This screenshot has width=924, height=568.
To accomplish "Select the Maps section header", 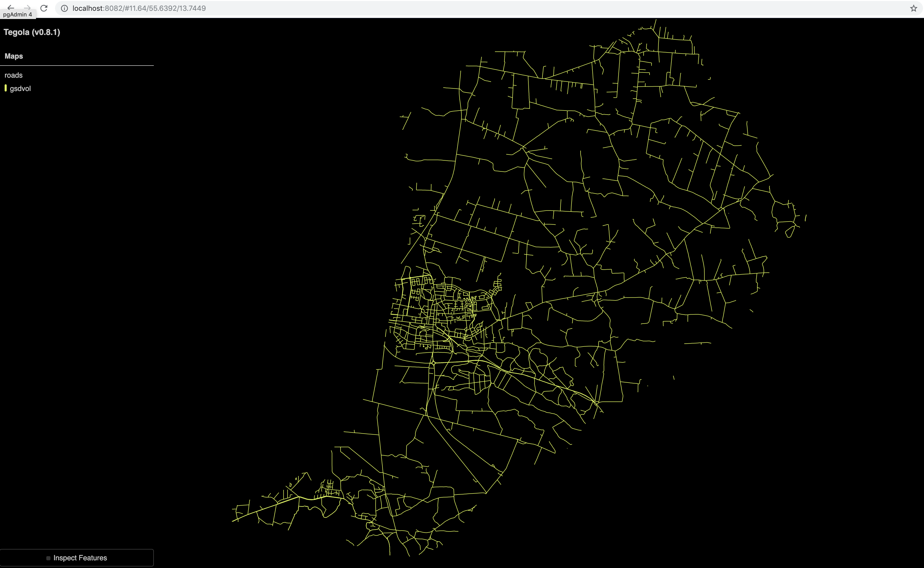I will [x=14, y=56].
